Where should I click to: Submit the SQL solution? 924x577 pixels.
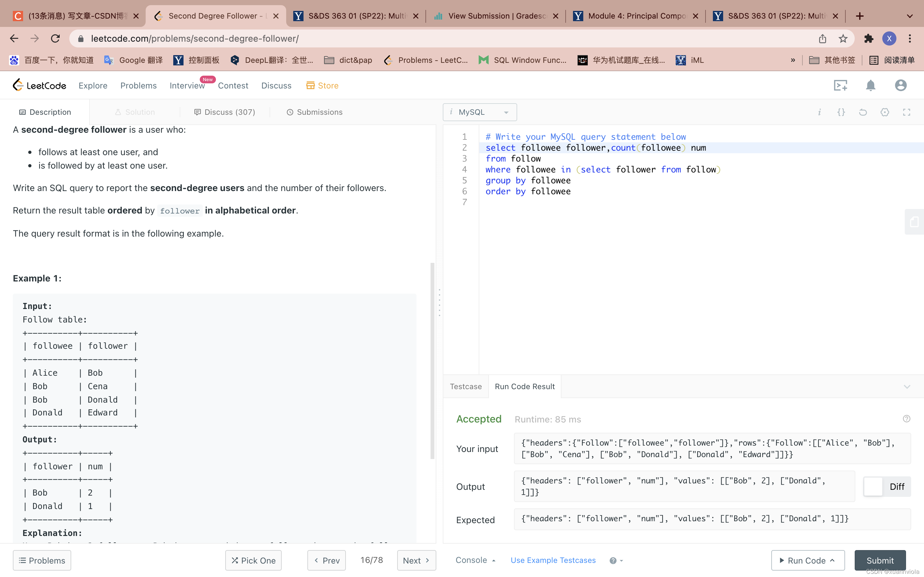tap(880, 560)
